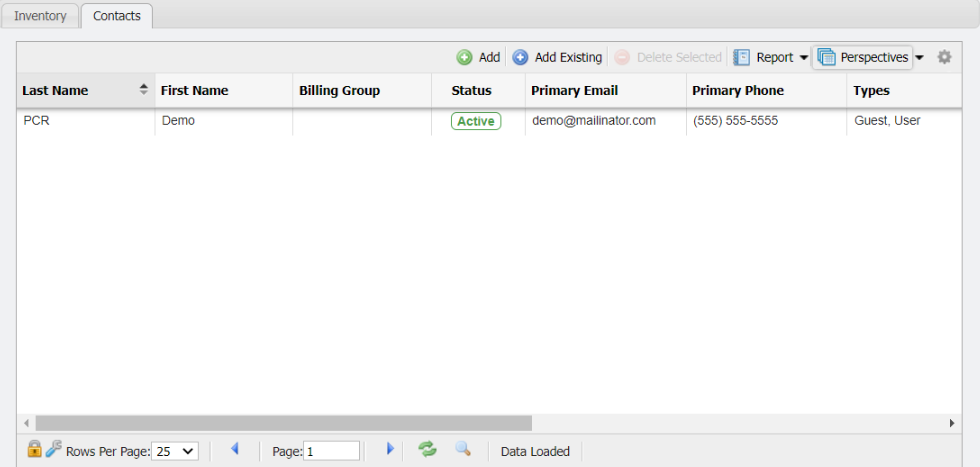Click Add Existing contact button
This screenshot has height=467, width=980.
point(558,58)
